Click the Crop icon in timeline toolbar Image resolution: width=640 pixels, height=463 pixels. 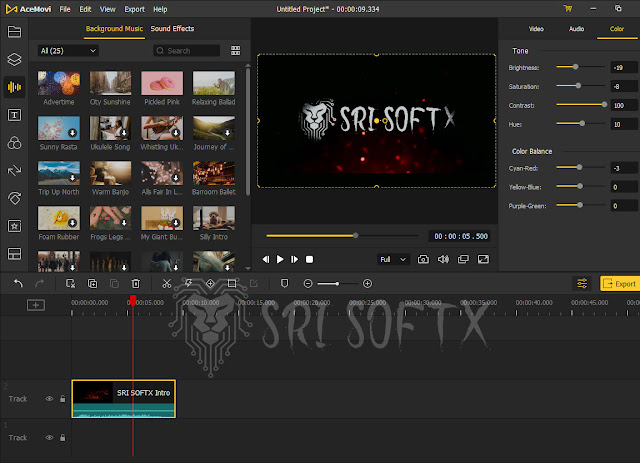pyautogui.click(x=232, y=283)
